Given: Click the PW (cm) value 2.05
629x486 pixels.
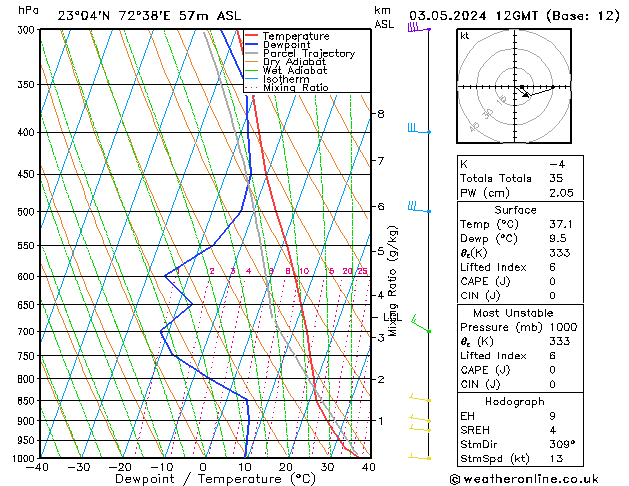Looking at the screenshot, I should [x=561, y=193].
